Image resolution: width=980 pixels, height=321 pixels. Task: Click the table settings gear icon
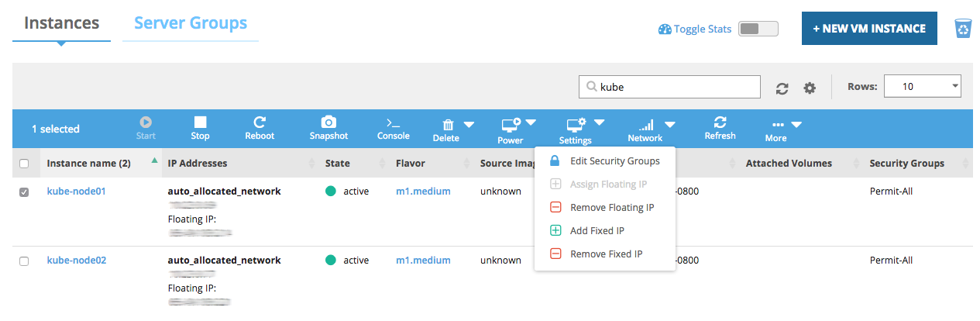click(x=810, y=88)
